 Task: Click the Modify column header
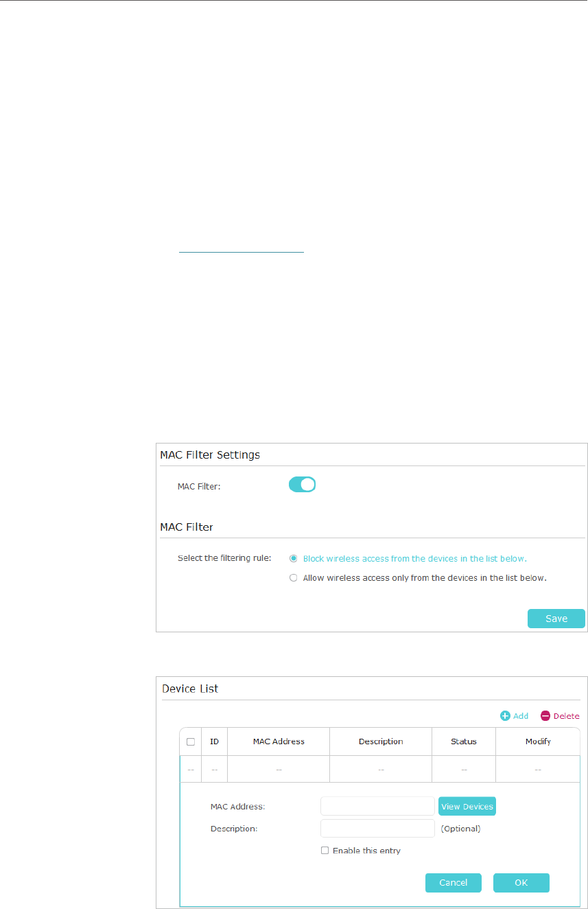(x=538, y=741)
